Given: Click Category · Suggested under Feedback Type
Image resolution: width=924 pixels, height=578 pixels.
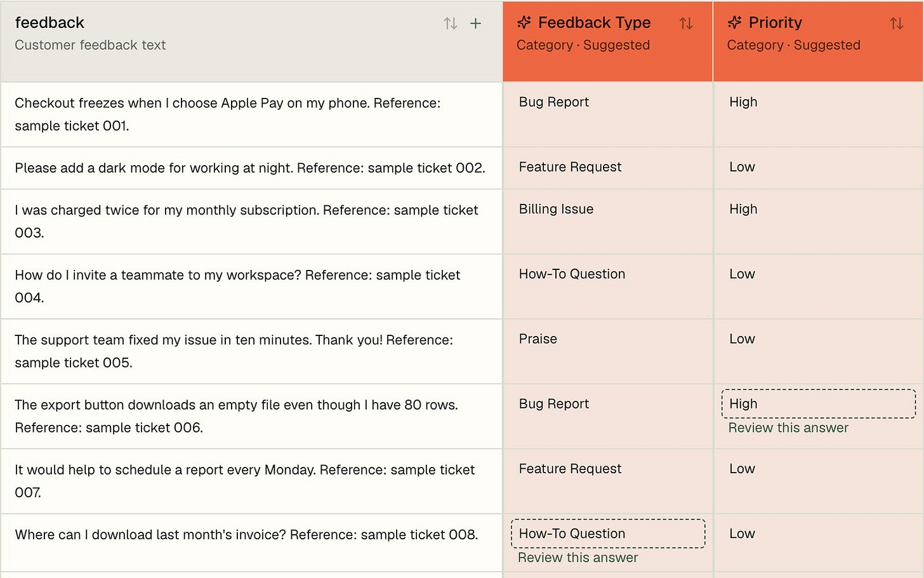Looking at the screenshot, I should pos(583,45).
